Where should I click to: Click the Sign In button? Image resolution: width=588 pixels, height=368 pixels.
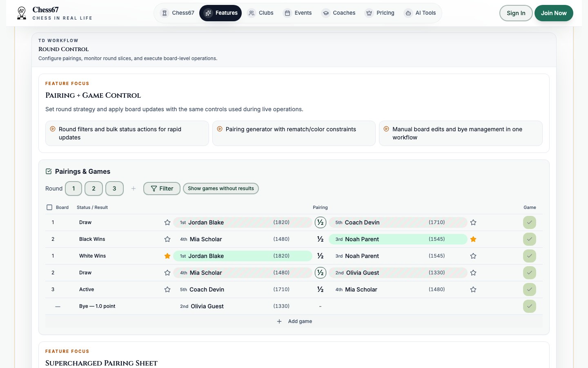click(x=516, y=13)
